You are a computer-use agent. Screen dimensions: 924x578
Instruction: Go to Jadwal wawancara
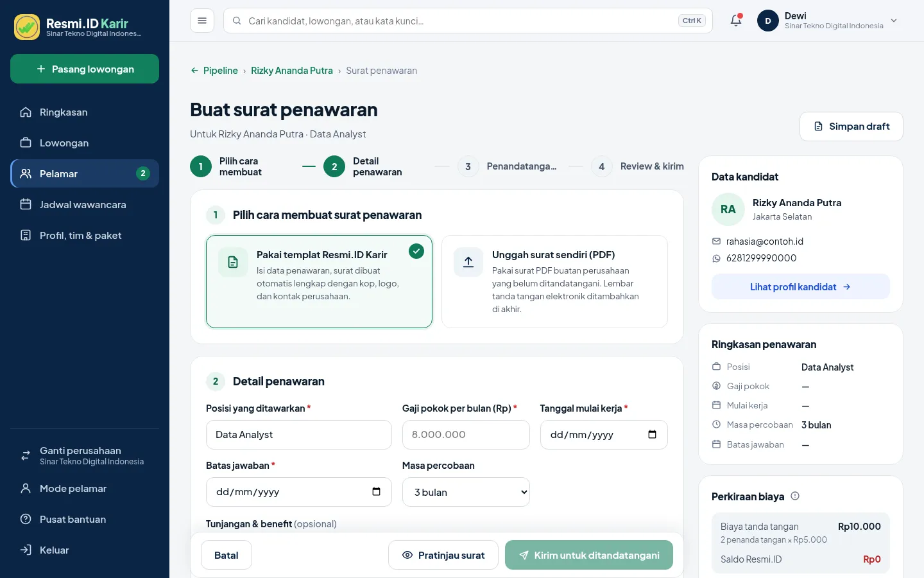point(85,205)
